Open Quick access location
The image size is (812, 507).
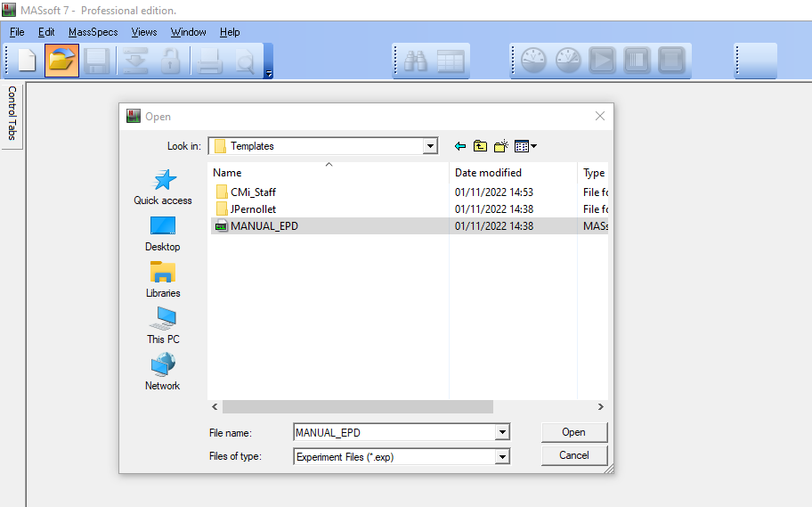coord(163,188)
